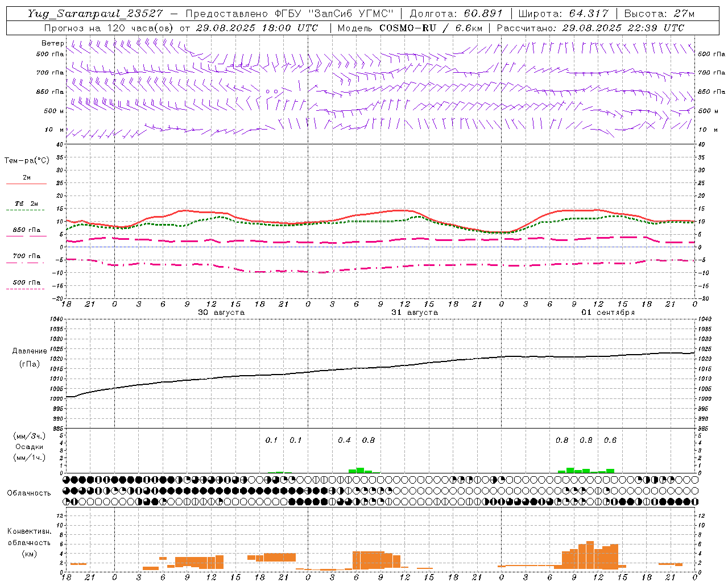728x582 pixels.
Task: Click the black pressure curve line
Action: (x=381, y=367)
